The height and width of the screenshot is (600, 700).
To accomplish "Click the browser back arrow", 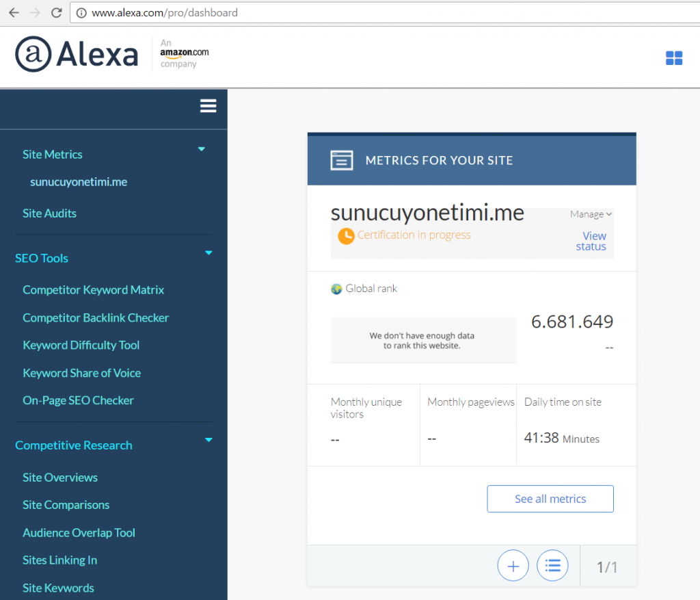I will (x=14, y=12).
